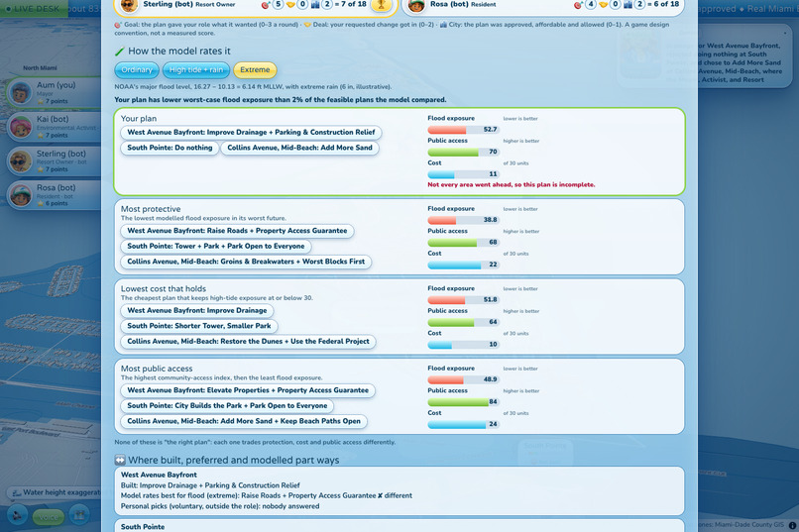Click Lowest cost that holds cost bar 10

tap(463, 344)
